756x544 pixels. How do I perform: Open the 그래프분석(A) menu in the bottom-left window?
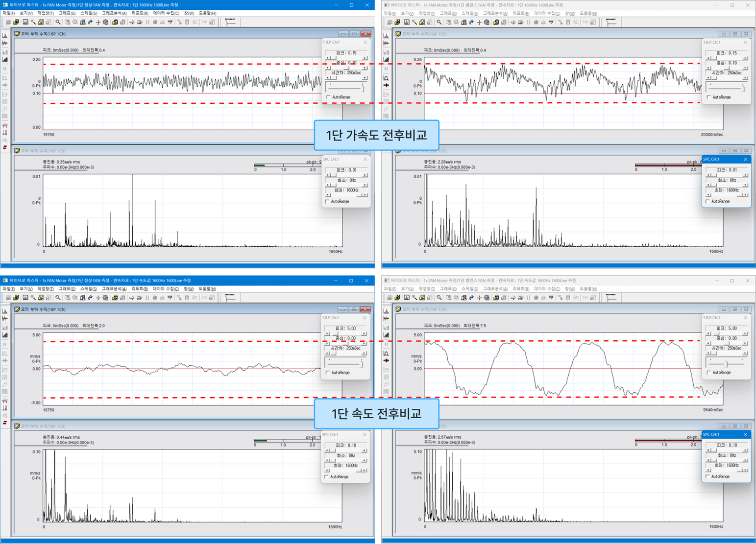coord(114,288)
